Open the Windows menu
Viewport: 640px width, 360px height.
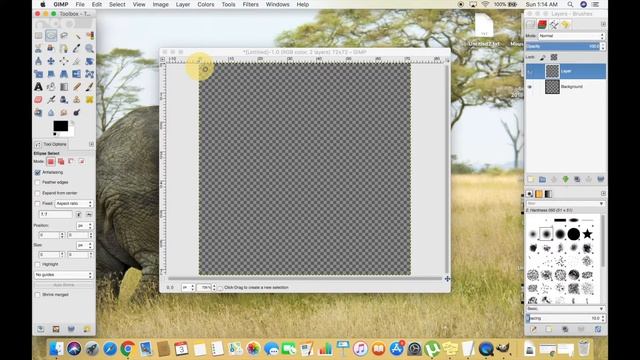278,4
